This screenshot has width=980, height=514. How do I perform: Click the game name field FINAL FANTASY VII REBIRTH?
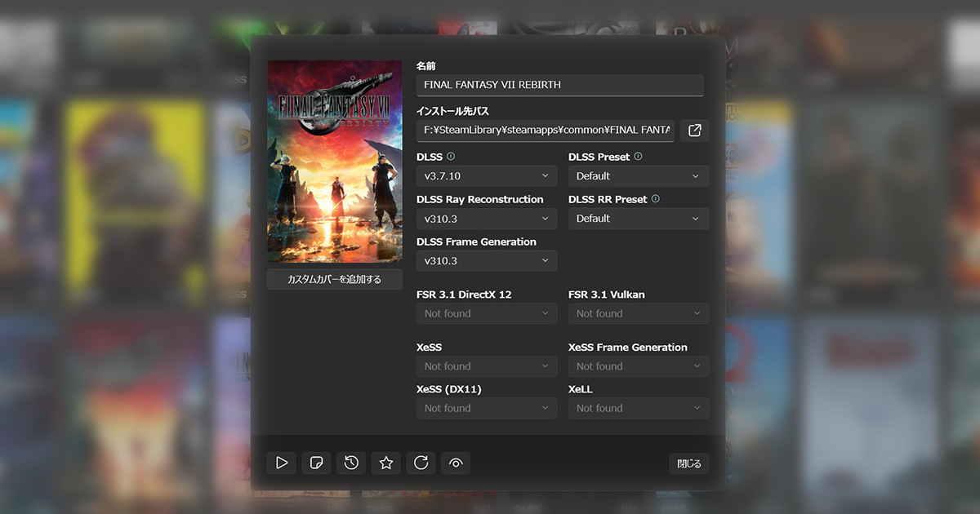click(x=559, y=85)
